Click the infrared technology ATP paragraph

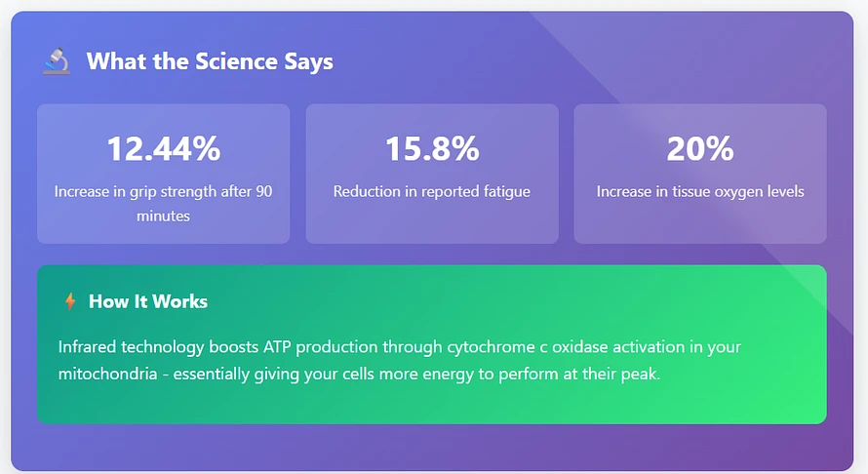coord(400,361)
